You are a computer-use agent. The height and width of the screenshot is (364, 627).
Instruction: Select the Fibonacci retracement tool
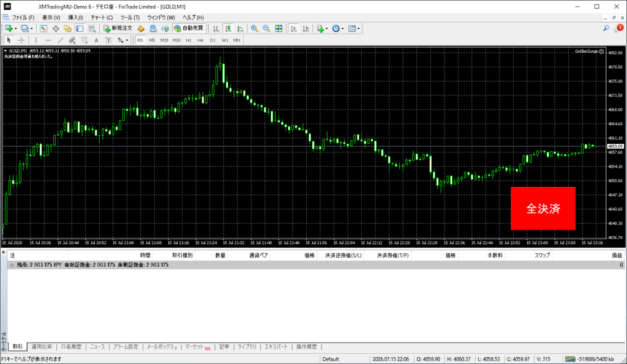[x=84, y=40]
